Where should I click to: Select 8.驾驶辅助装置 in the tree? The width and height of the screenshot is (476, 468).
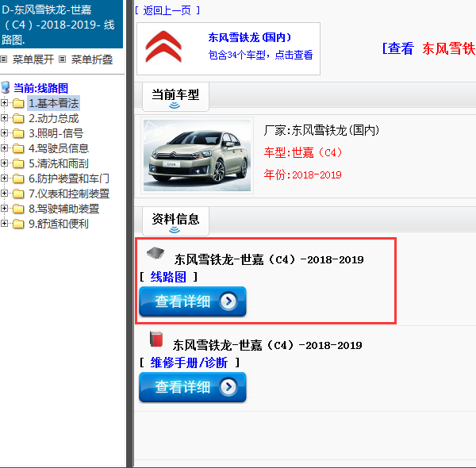point(63,209)
